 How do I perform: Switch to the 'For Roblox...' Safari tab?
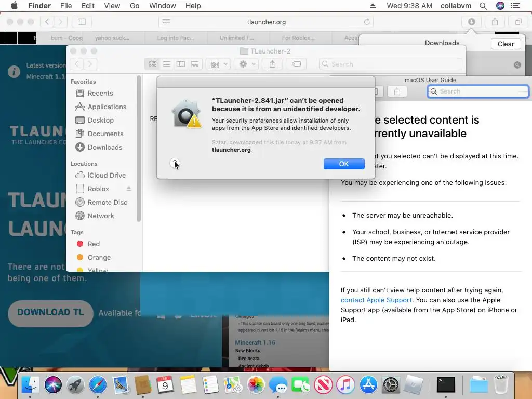point(298,38)
